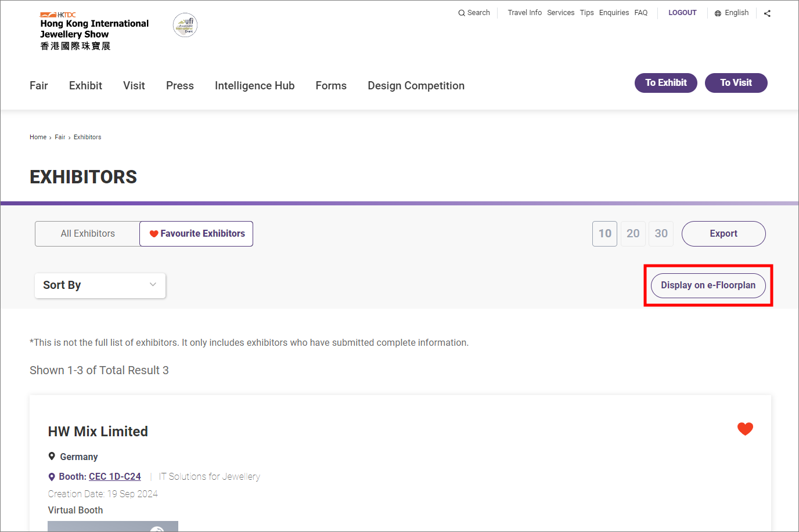
Task: Open the Tips link
Action: pos(586,13)
